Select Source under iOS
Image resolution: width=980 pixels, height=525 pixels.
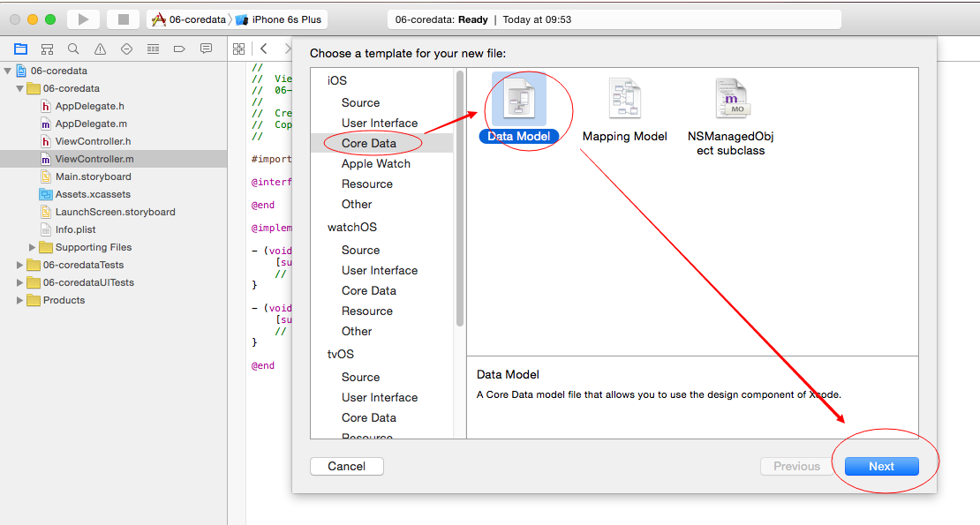point(360,102)
